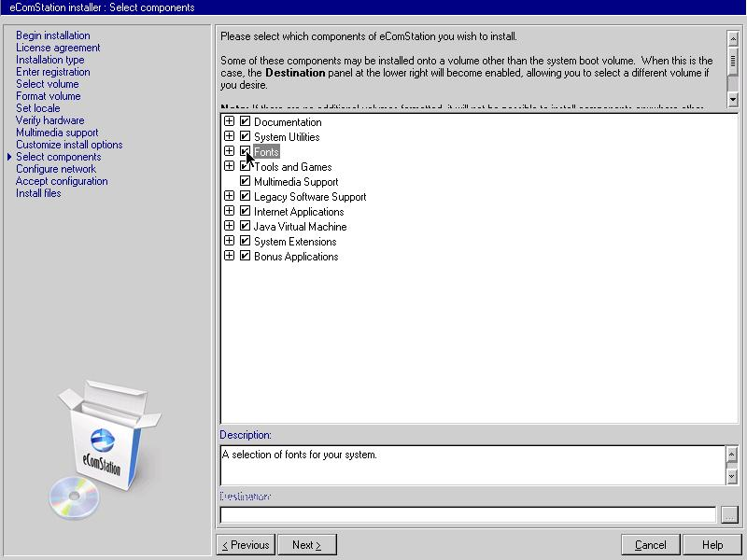Select the Java Virtual Machine label
The height and width of the screenshot is (560, 747).
click(x=300, y=227)
